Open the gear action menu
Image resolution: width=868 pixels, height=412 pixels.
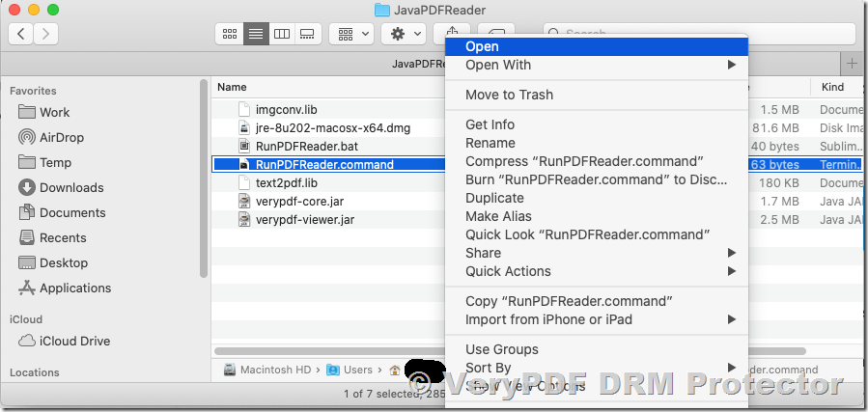point(403,34)
